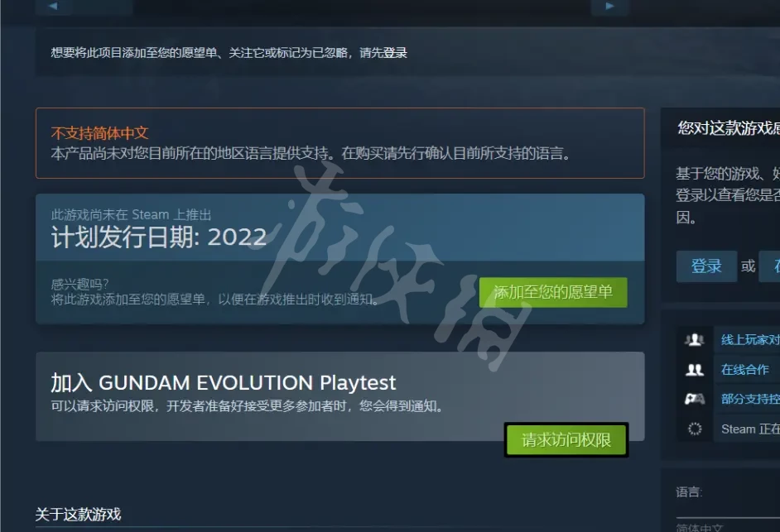Click the Steam 正在 learning text link
This screenshot has height=532, width=780.
pyautogui.click(x=750, y=429)
